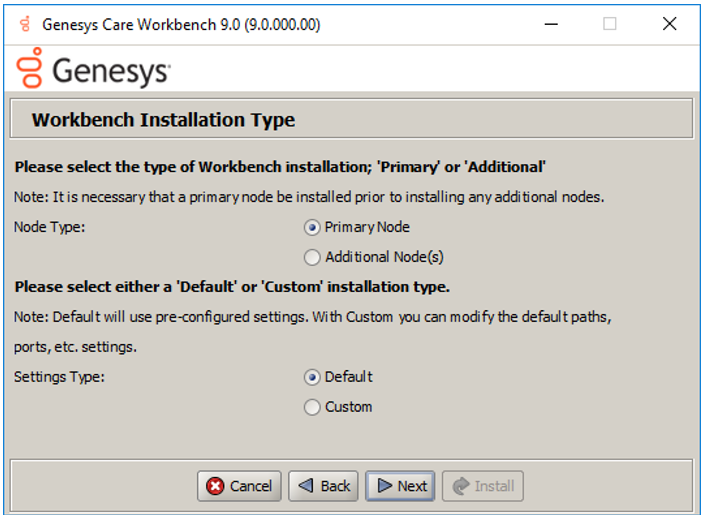Viewport: 704px width, 519px height.
Task: Click the disabled Install button
Action: pos(483,486)
